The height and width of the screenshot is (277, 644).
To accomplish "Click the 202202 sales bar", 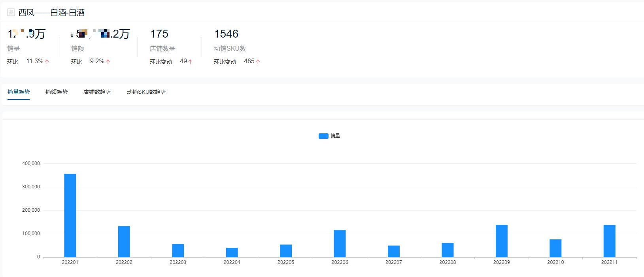I will (x=124, y=241).
